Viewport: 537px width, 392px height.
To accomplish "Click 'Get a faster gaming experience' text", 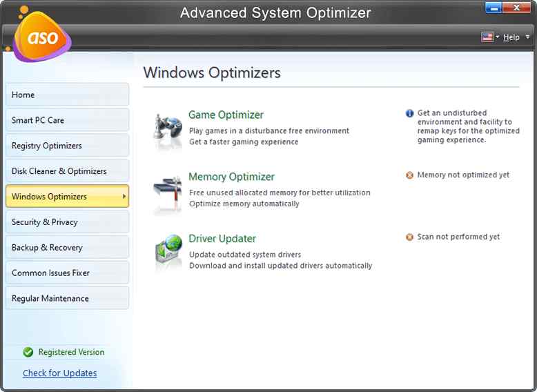I will [244, 141].
